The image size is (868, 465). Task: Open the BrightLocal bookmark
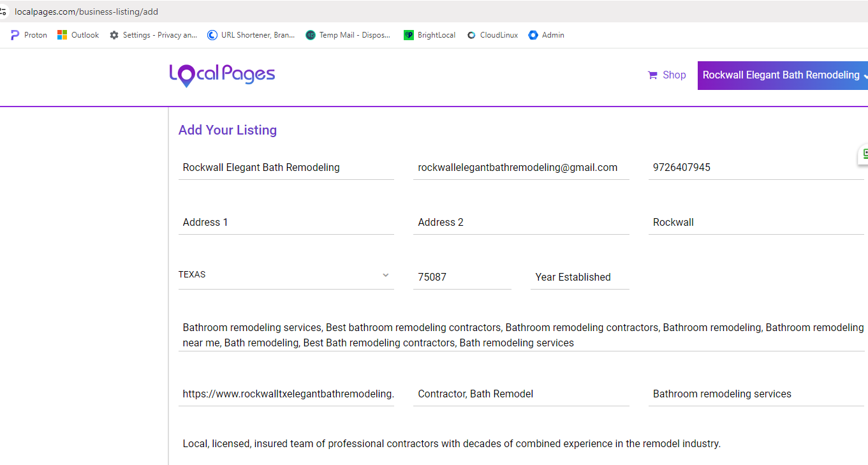coord(430,35)
